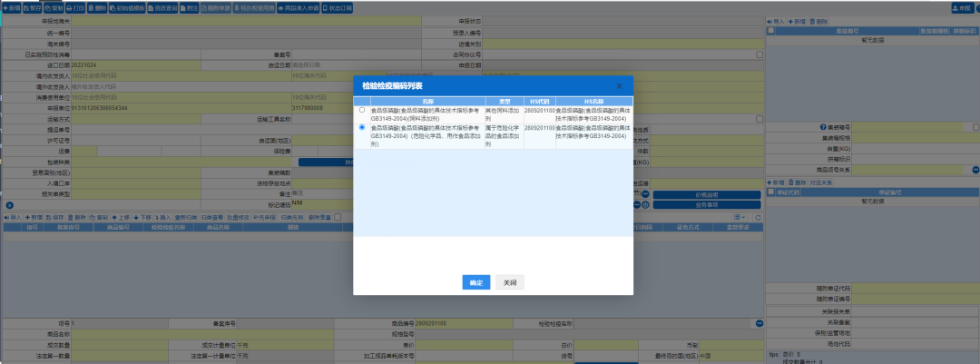Select the second 食品级磷酸 (危险化学品) radio option

pos(362,128)
